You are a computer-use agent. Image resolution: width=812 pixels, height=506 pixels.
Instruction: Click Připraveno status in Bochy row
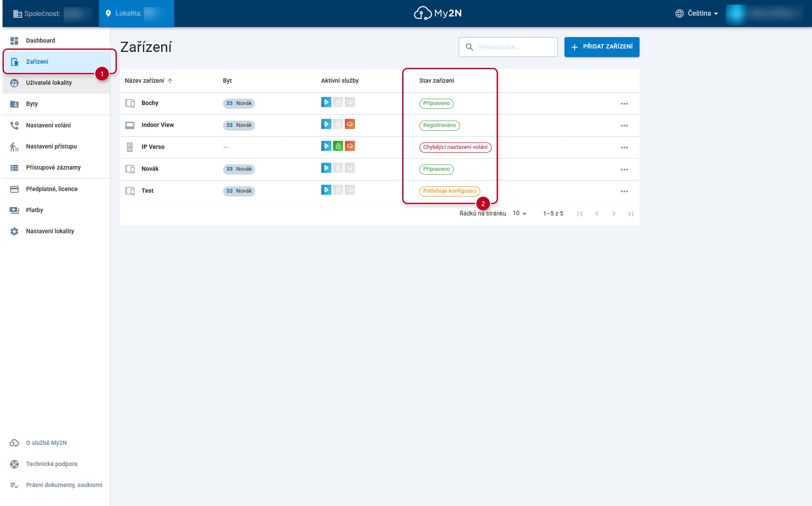tap(436, 103)
